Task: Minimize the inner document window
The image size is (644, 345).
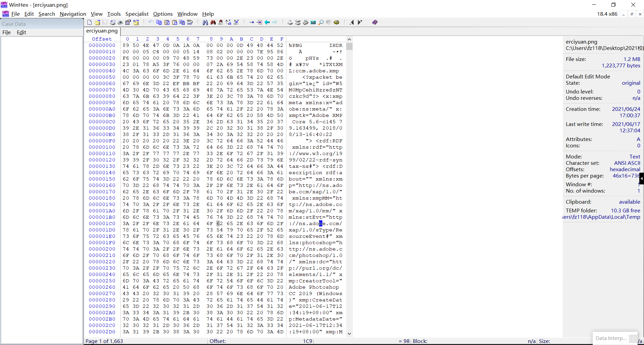Action: tap(624, 14)
